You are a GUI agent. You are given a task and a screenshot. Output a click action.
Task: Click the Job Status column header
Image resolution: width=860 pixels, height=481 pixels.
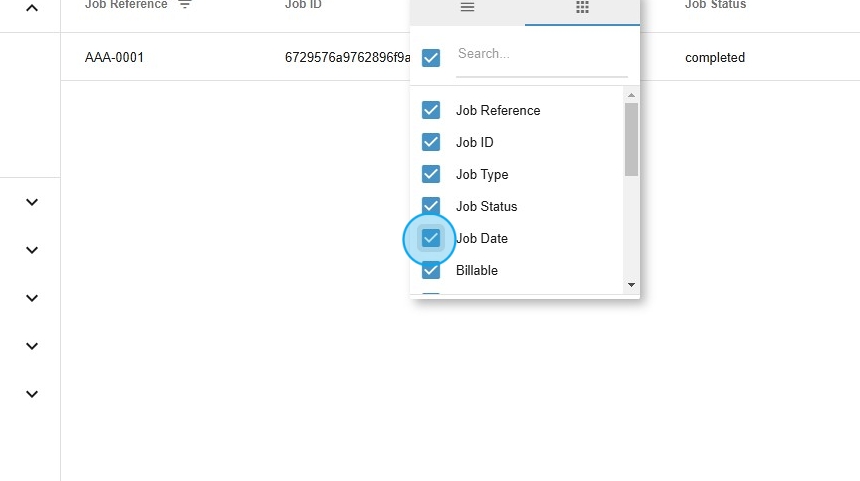[715, 5]
